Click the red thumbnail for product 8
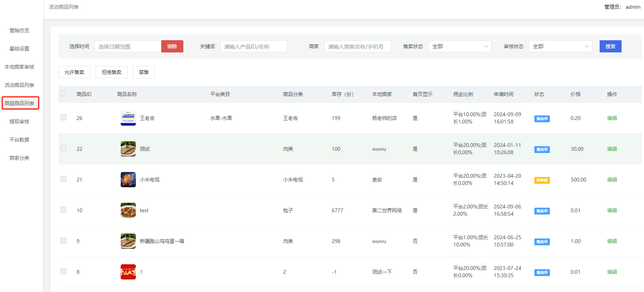Screen dimensions: 644x292 pyautogui.click(x=128, y=272)
